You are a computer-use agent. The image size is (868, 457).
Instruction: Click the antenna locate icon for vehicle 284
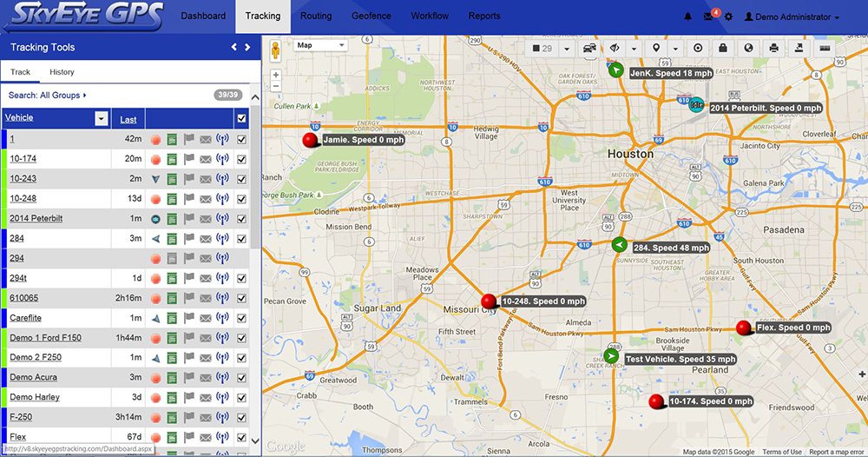point(222,238)
